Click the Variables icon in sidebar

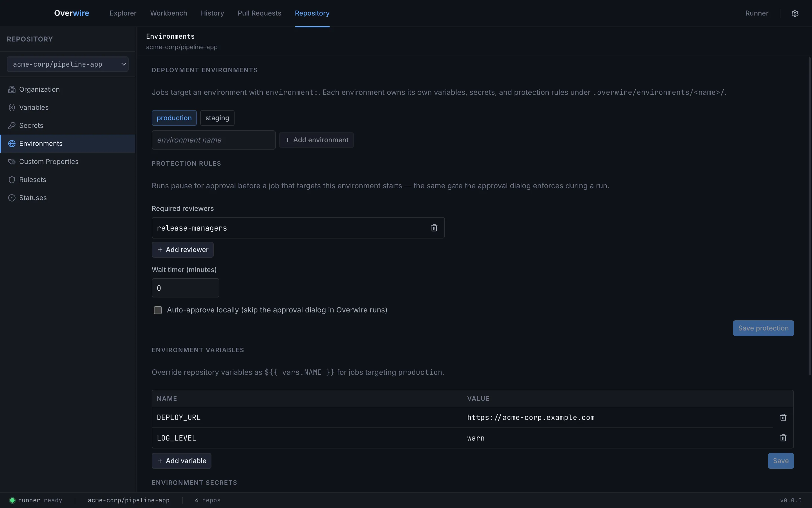tap(12, 108)
